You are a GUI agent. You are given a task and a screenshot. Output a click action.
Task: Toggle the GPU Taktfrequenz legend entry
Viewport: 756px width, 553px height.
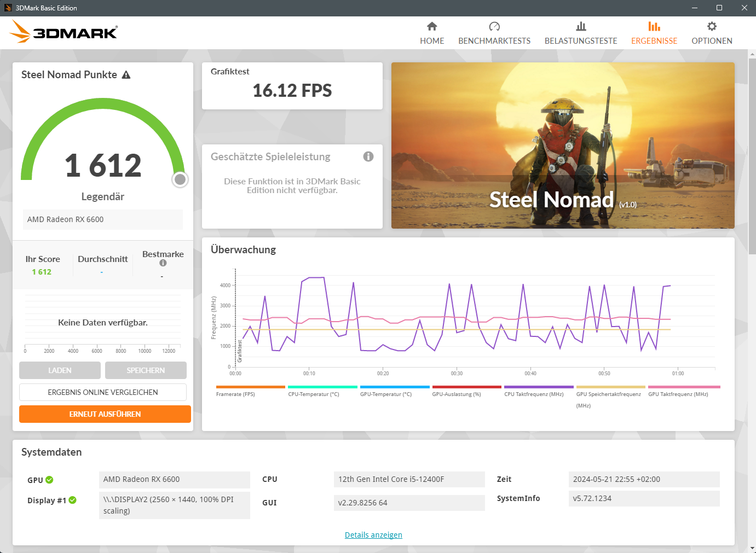(x=684, y=391)
